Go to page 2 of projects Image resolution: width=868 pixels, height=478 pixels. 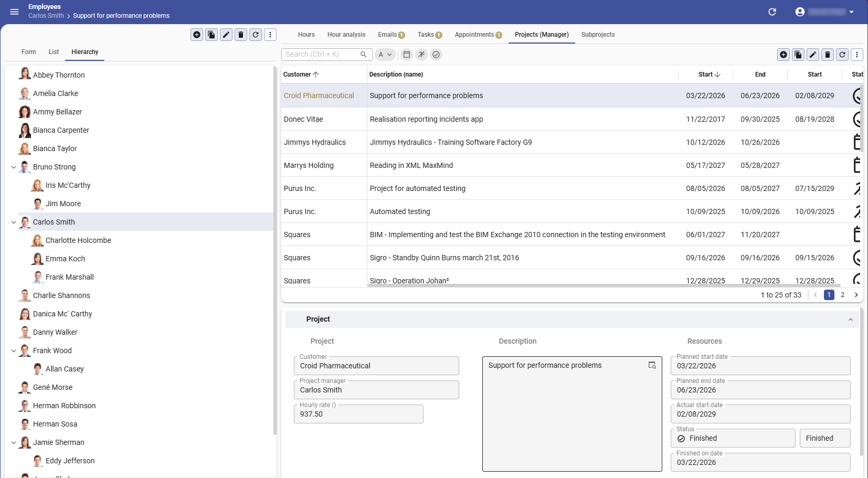[843, 295]
